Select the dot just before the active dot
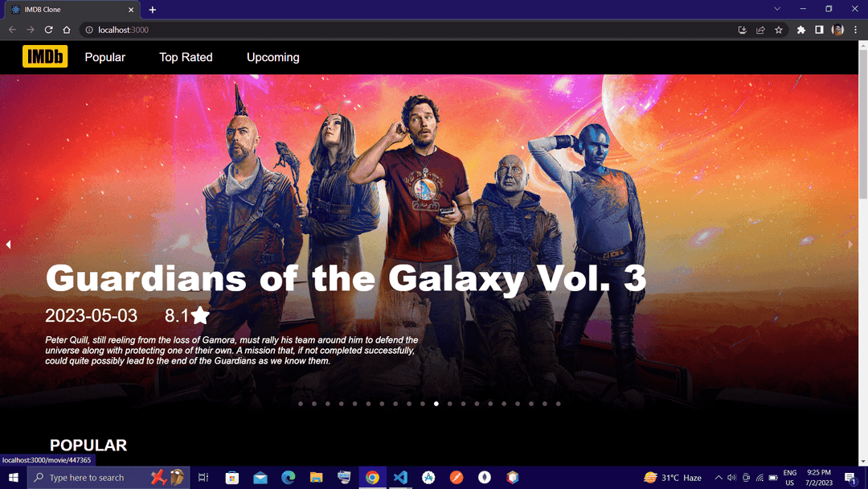Image resolution: width=868 pixels, height=489 pixels. click(x=423, y=404)
